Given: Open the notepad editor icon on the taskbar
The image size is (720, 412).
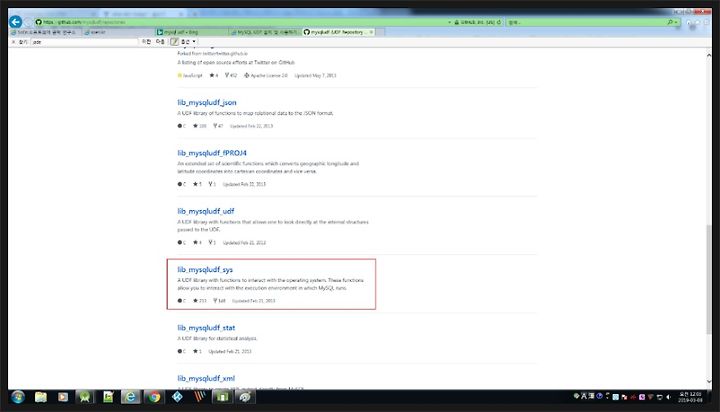Looking at the screenshot, I should click(x=108, y=397).
